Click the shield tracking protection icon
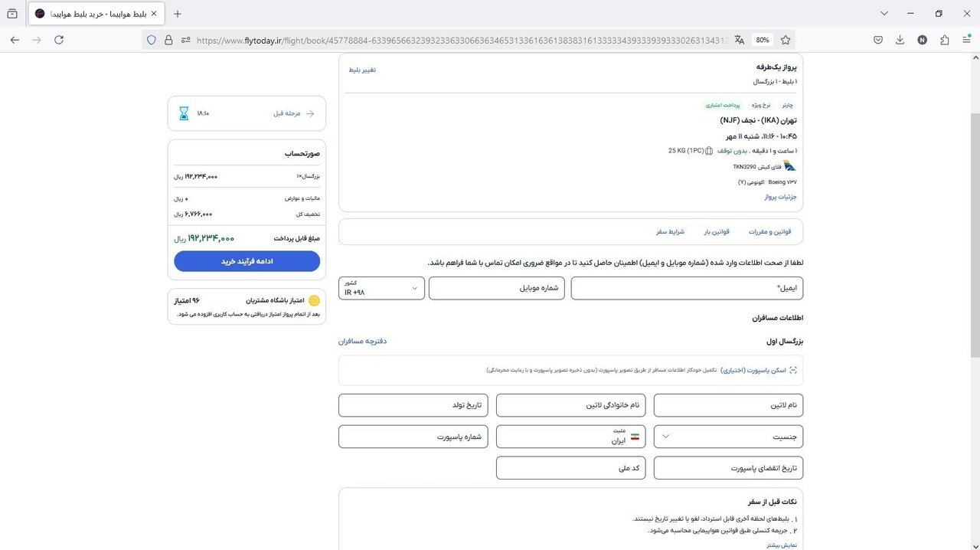 click(x=152, y=40)
